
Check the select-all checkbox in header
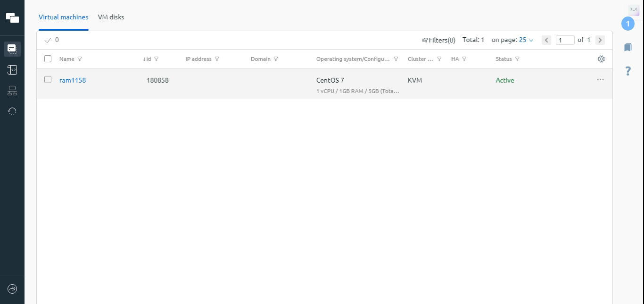[48, 59]
